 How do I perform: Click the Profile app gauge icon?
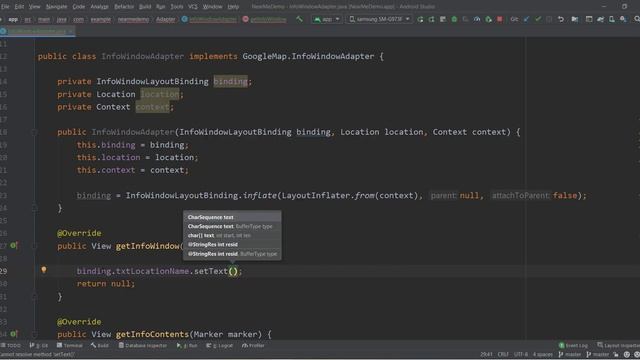point(477,19)
